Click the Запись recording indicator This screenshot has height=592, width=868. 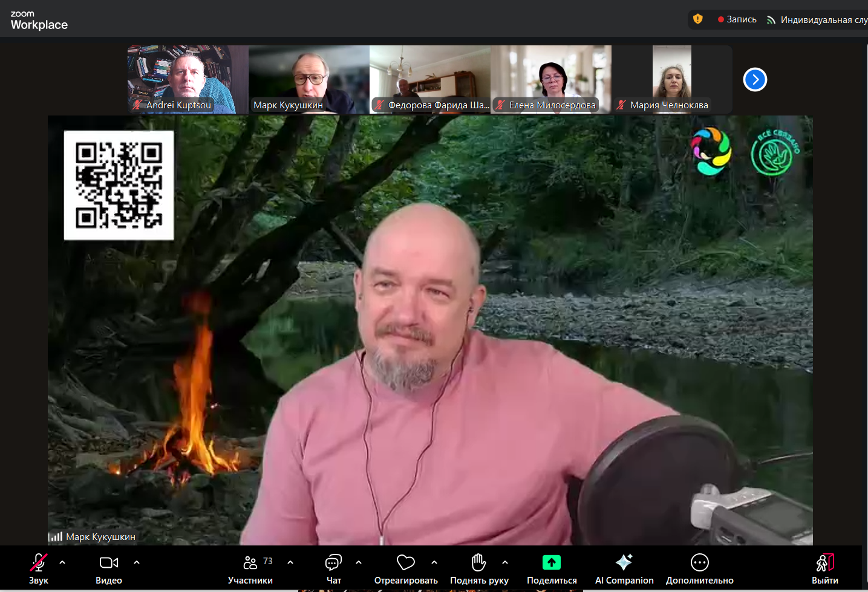(737, 19)
